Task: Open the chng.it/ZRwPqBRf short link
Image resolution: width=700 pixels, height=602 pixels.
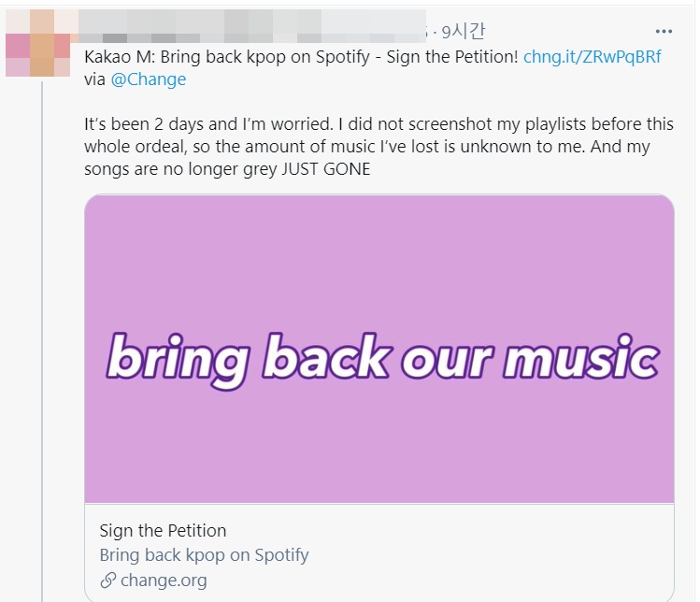Action: click(x=592, y=56)
